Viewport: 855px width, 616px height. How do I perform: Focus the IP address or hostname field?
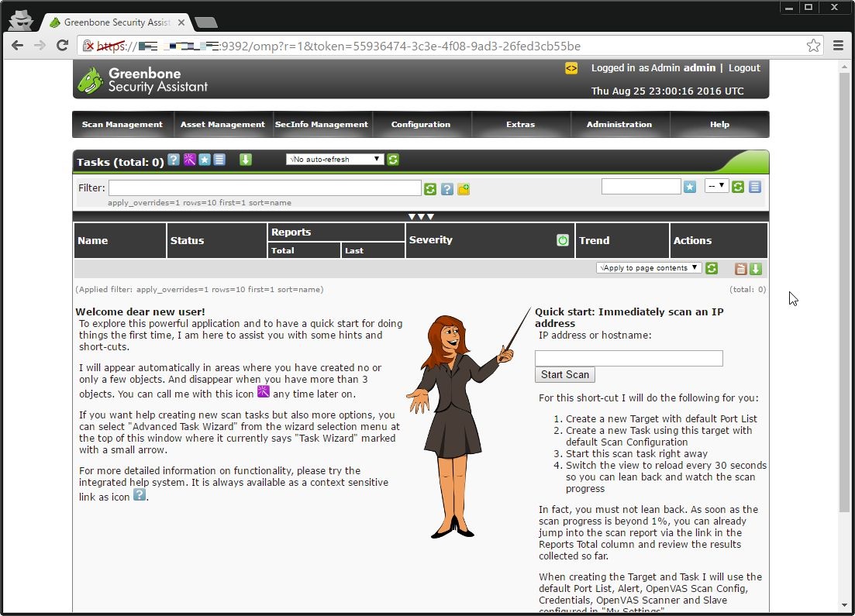(x=629, y=358)
